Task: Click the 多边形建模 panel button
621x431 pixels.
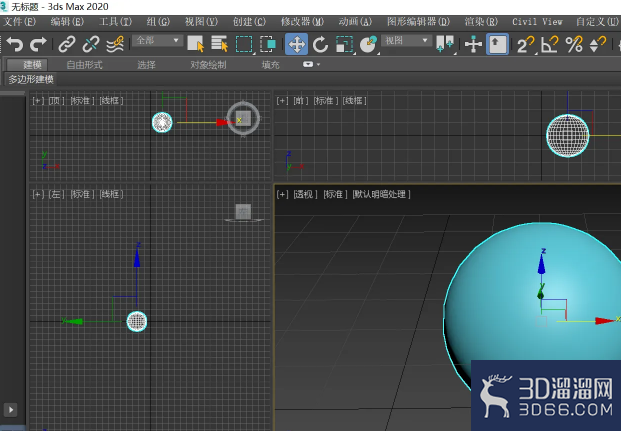Action: coord(30,79)
